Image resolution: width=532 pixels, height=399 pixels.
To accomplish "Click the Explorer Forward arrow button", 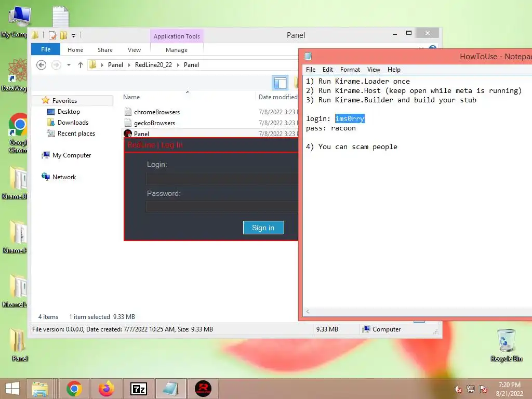I will 56,65.
